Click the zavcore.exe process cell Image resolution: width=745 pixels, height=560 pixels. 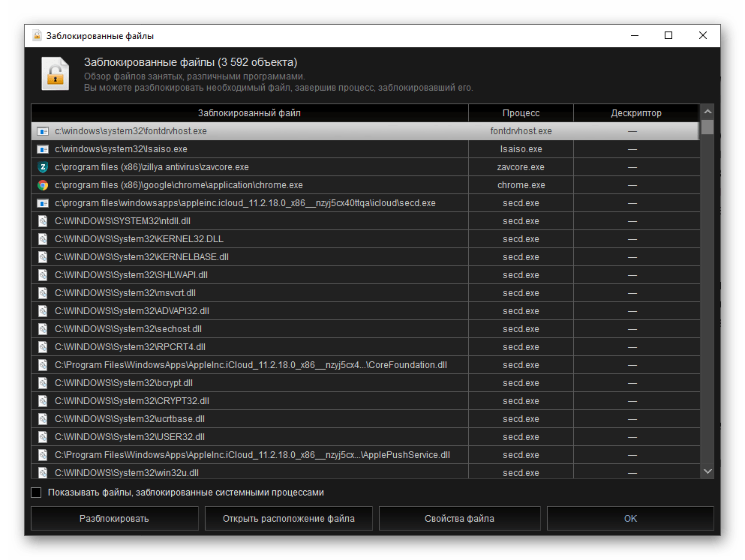pyautogui.click(x=521, y=167)
